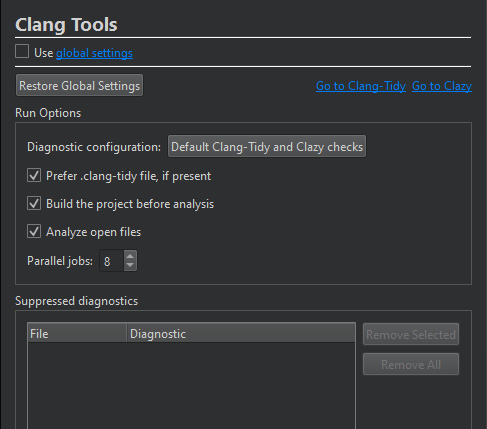The width and height of the screenshot is (487, 429).
Task: Click the Remove Selected button
Action: pos(411,334)
